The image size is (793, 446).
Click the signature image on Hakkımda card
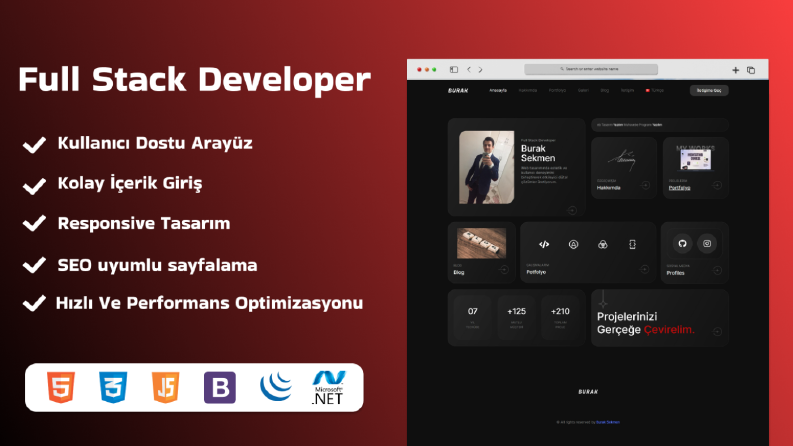point(622,160)
